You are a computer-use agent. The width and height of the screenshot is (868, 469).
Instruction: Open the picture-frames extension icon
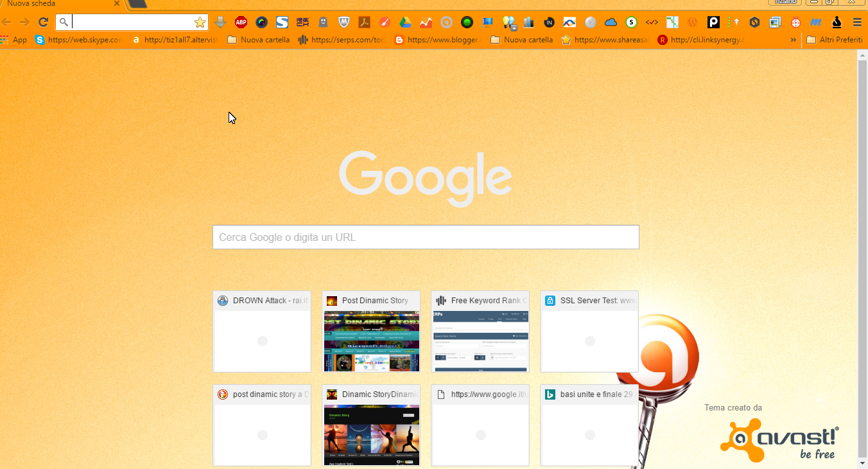click(x=775, y=22)
